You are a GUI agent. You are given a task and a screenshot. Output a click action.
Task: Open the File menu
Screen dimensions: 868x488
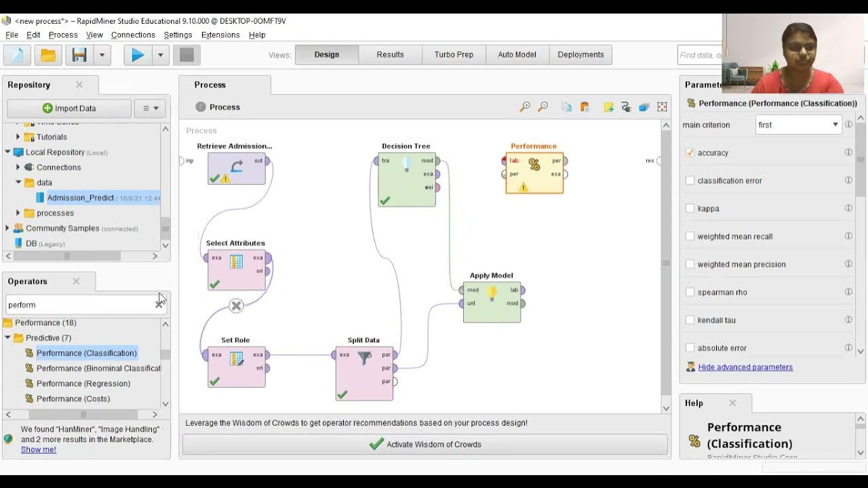(x=12, y=35)
